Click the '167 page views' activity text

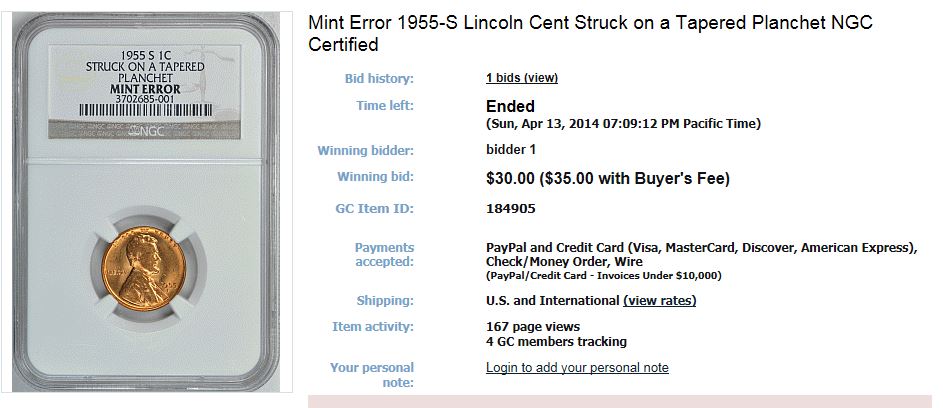click(533, 327)
